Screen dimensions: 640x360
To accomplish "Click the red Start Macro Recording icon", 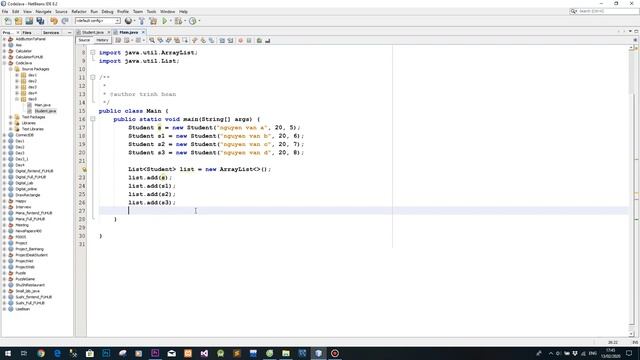I will [240, 40].
